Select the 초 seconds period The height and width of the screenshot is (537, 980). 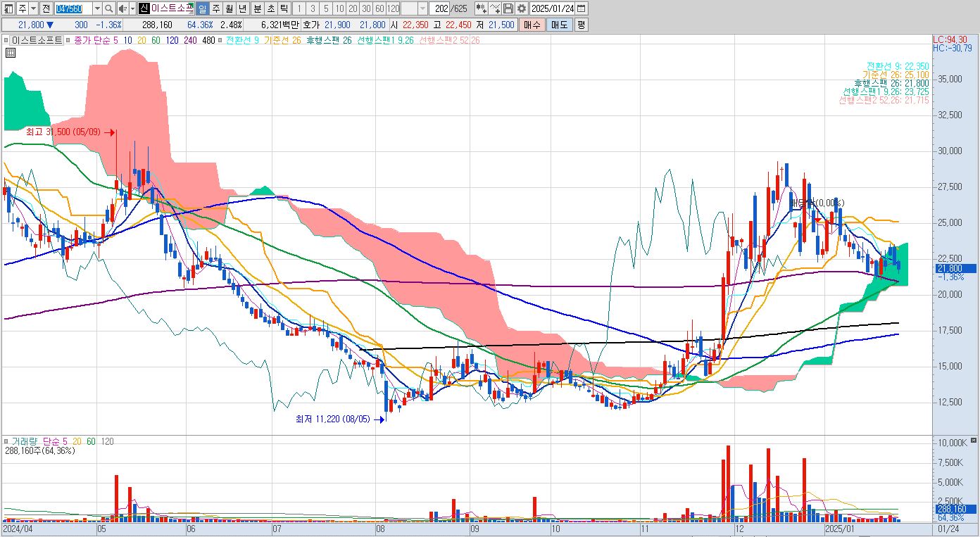[x=270, y=8]
